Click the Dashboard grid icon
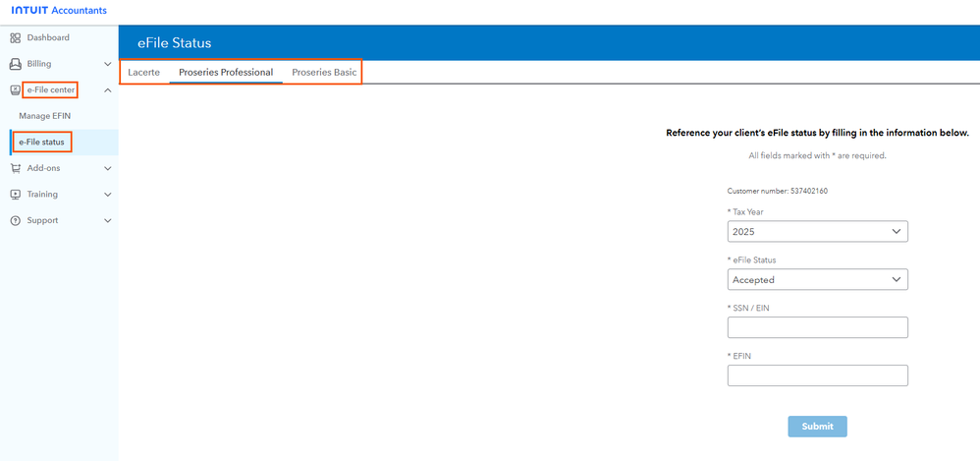 (15, 38)
